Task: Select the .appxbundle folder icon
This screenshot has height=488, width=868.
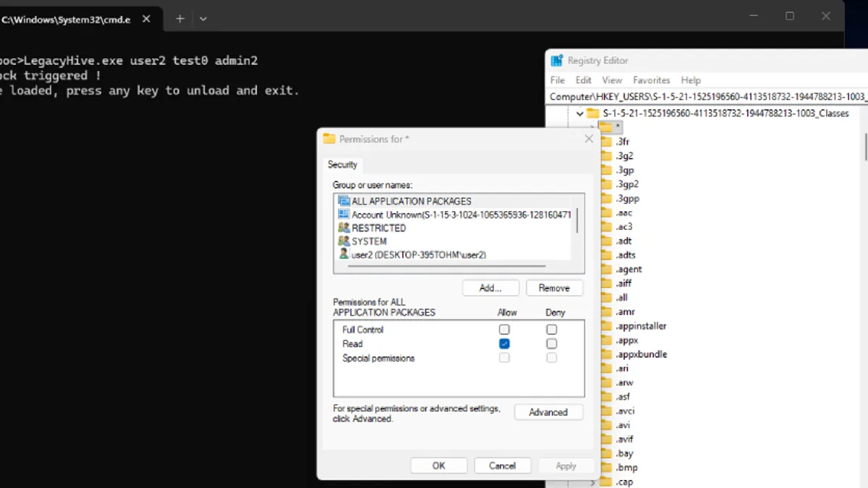Action: click(x=607, y=354)
